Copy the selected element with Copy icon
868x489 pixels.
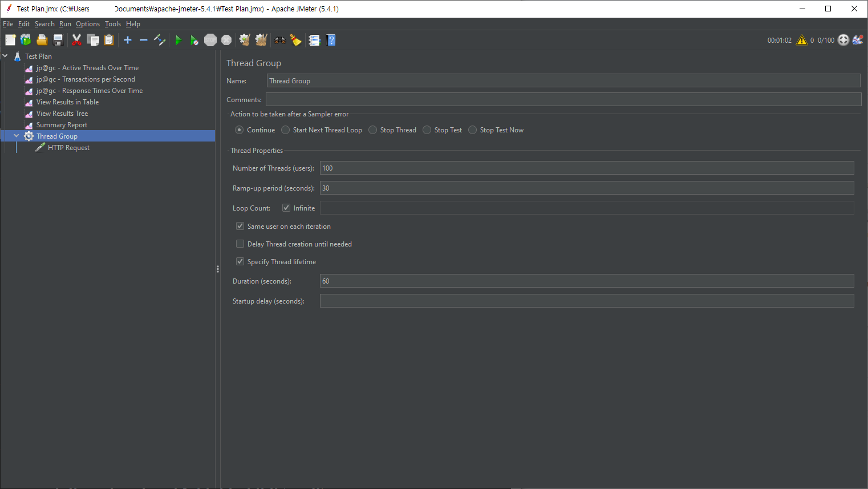point(93,40)
